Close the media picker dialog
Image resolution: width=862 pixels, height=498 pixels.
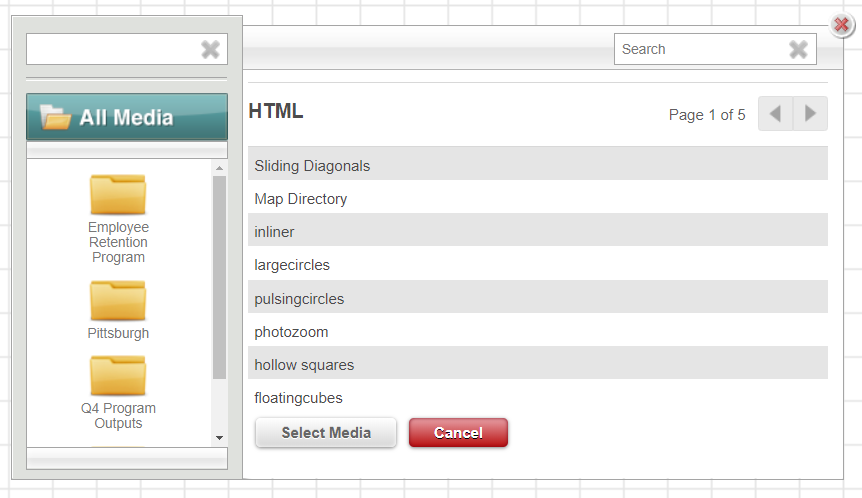[x=842, y=25]
